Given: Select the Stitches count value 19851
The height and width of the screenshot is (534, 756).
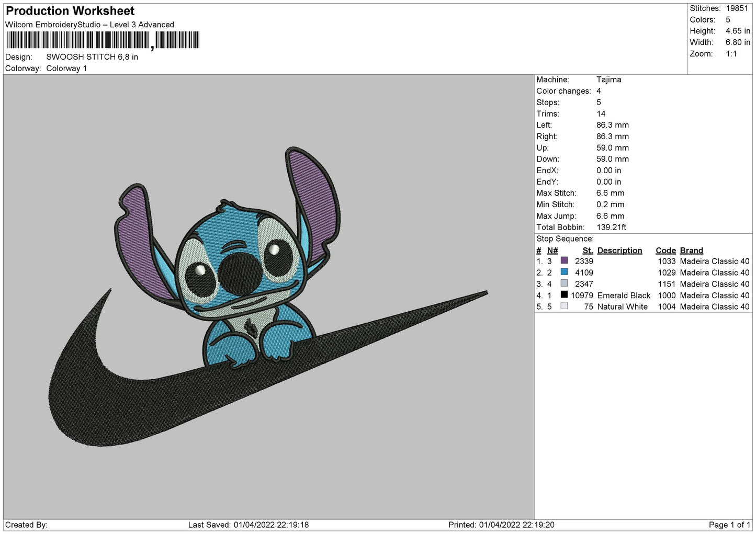Looking at the screenshot, I should [x=737, y=8].
